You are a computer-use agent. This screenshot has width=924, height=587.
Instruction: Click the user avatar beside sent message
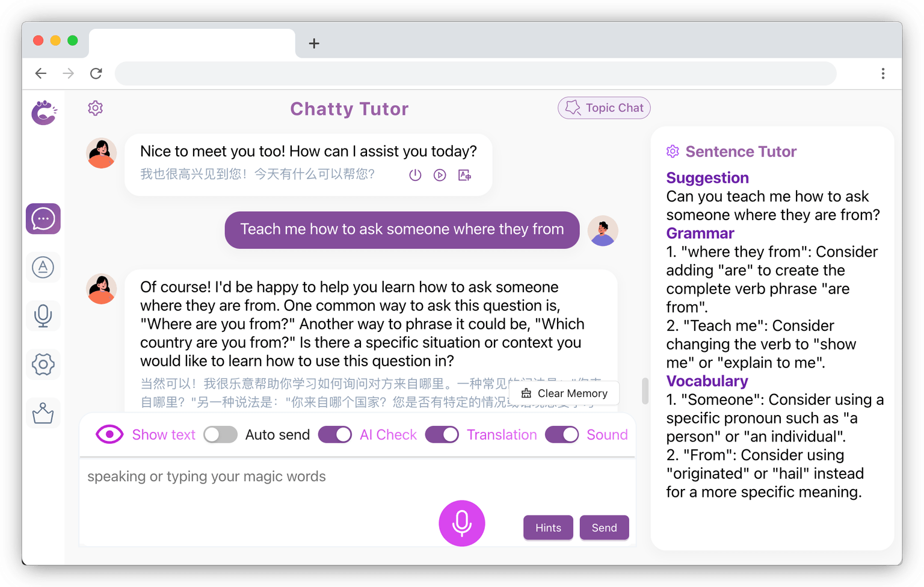(x=603, y=231)
